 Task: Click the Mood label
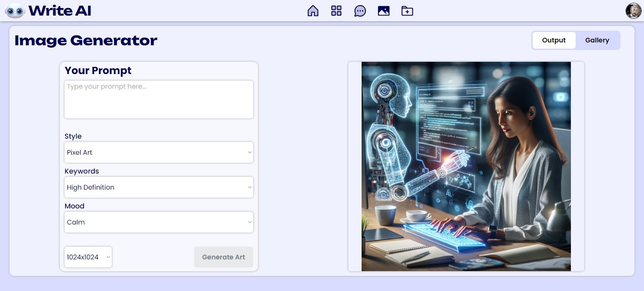[74, 206]
